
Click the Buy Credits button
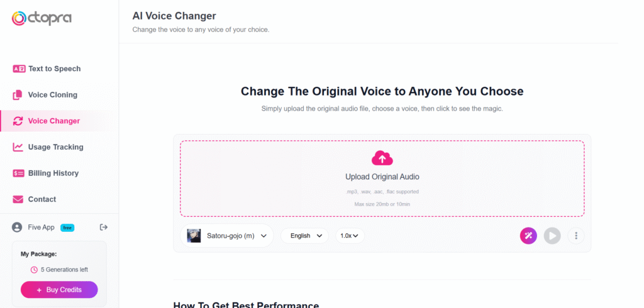59,290
